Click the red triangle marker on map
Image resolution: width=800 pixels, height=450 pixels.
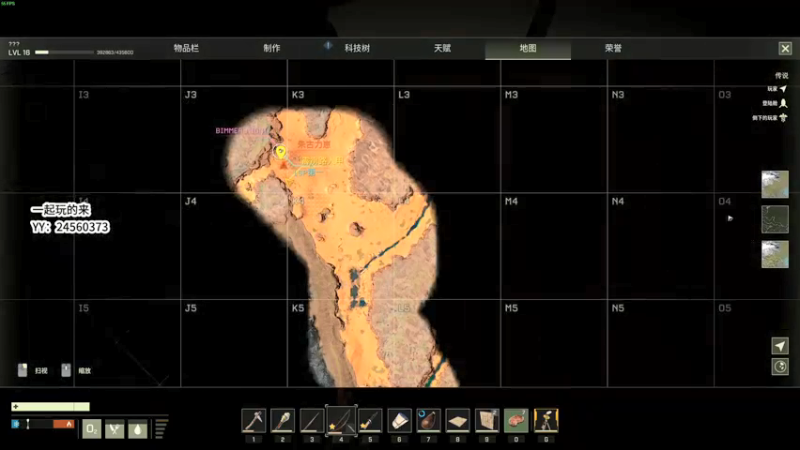283,165
